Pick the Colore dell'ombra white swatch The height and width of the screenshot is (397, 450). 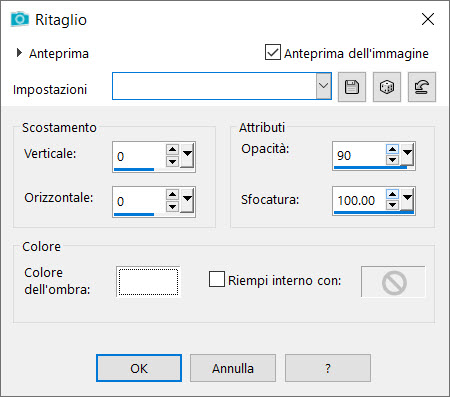coord(148,281)
